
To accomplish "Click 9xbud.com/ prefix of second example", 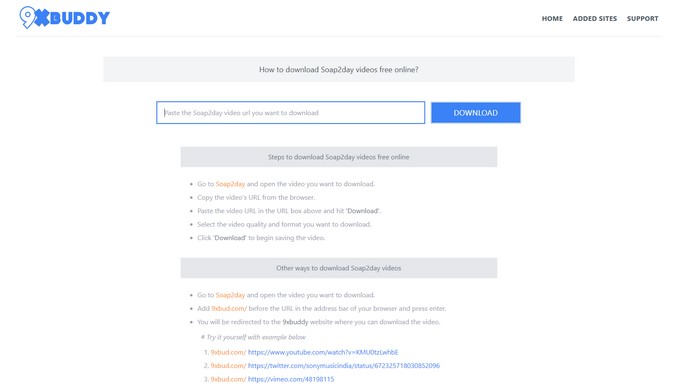I will pyautogui.click(x=228, y=366).
